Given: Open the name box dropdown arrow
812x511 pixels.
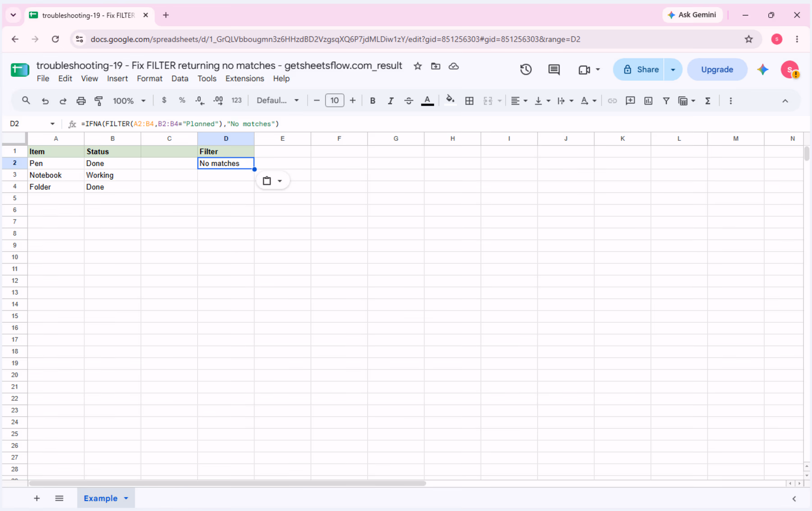Looking at the screenshot, I should pos(52,124).
